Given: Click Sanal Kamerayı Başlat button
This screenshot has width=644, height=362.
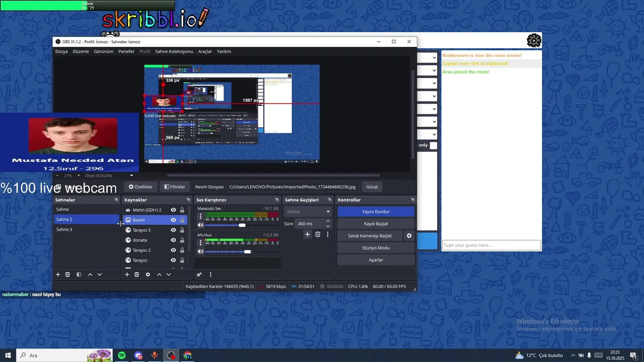Looking at the screenshot, I should 370,236.
